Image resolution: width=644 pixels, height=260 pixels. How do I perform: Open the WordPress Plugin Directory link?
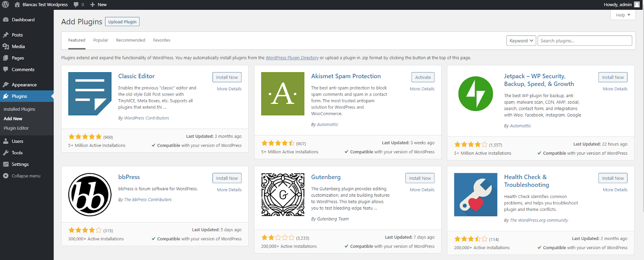coord(292,58)
